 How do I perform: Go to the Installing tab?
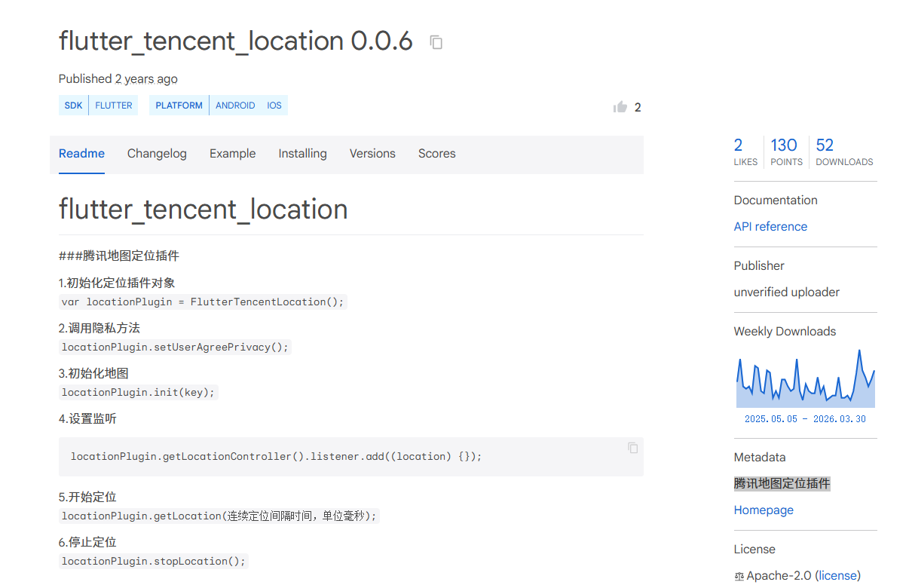point(302,154)
